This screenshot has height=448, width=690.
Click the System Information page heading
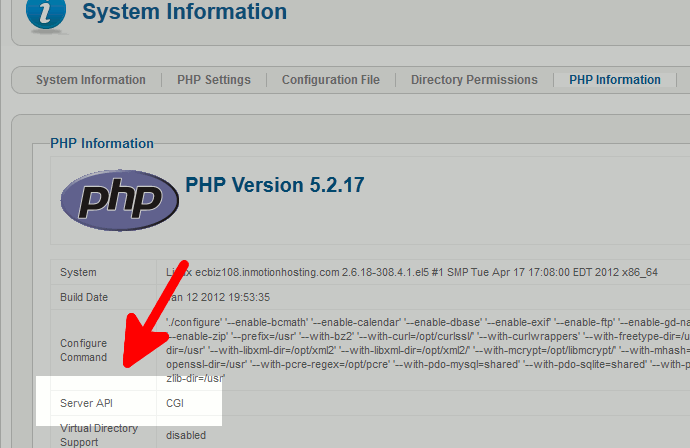point(184,11)
